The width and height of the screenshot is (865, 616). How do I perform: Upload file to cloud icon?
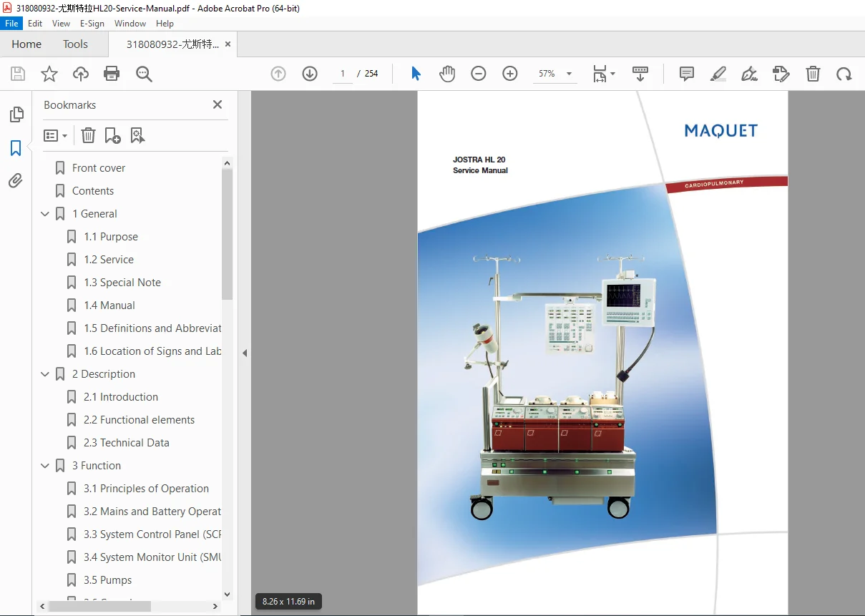click(x=81, y=74)
